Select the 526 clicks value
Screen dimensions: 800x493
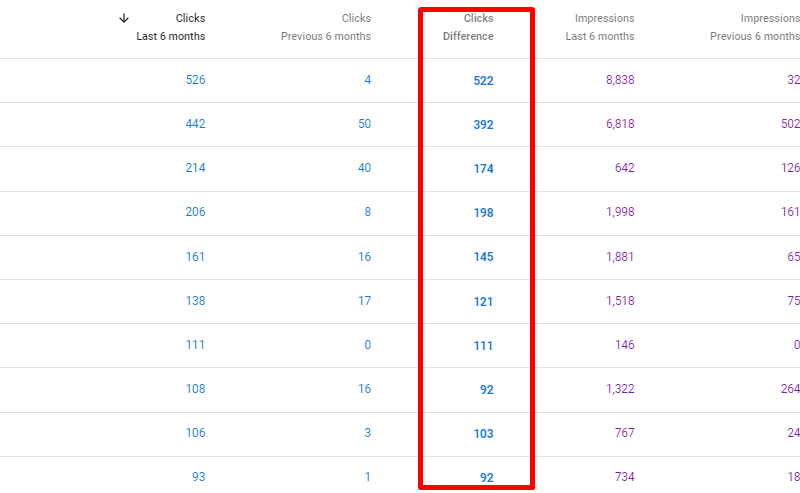(x=195, y=80)
